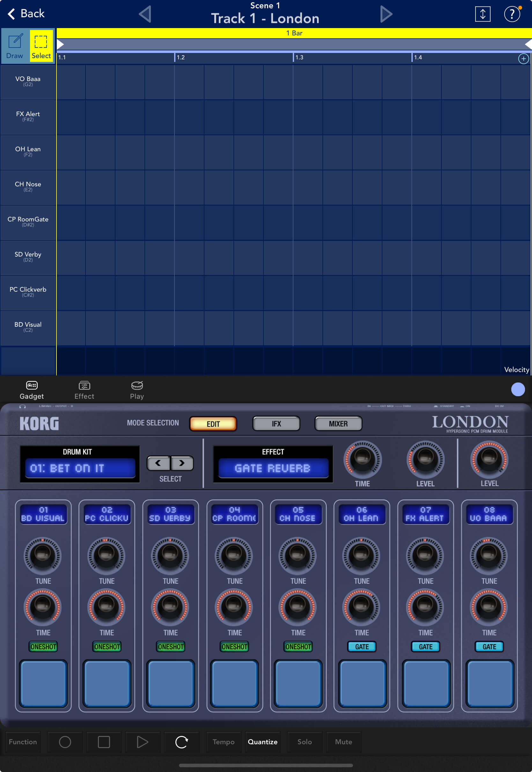Switch mode to MIXER
This screenshot has width=532, height=772.
(x=338, y=424)
